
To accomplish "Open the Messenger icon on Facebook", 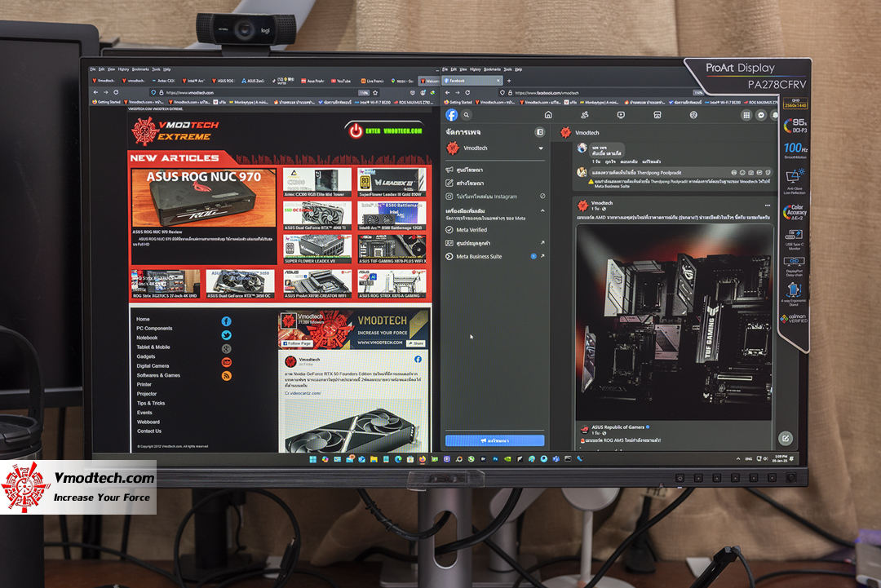I will (x=761, y=115).
